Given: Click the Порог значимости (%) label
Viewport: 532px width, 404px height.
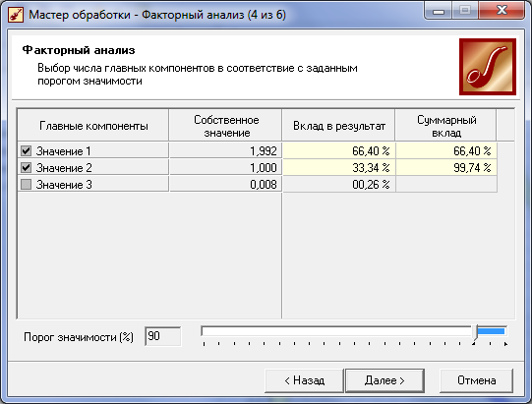Looking at the screenshot, I should 79,337.
